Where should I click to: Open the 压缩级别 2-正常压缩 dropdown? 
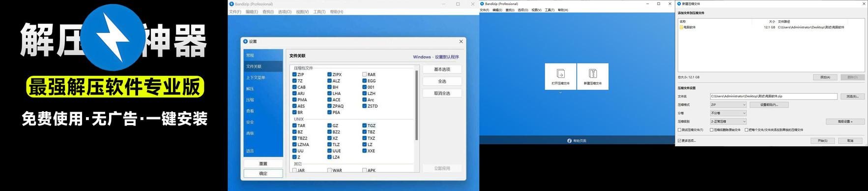[728, 122]
